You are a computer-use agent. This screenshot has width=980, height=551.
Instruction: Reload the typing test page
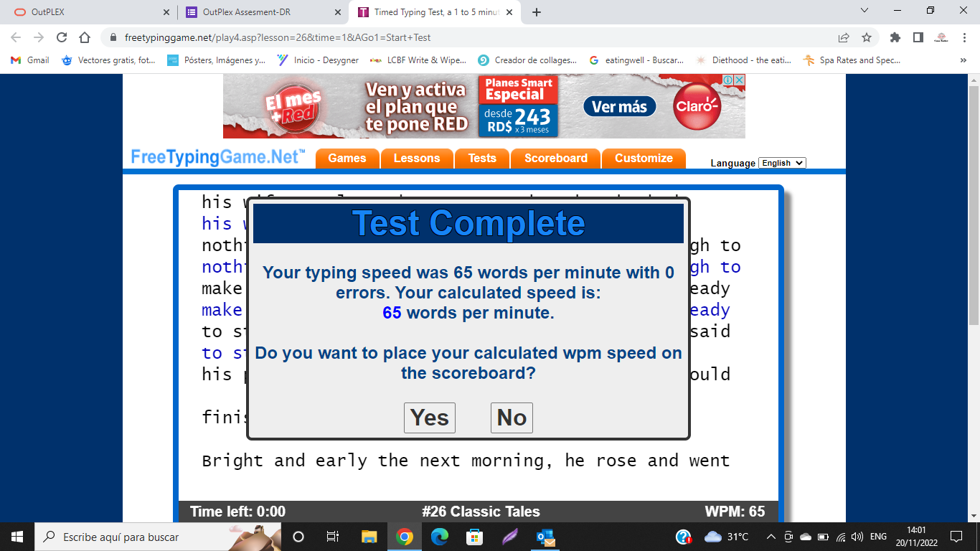click(x=62, y=37)
